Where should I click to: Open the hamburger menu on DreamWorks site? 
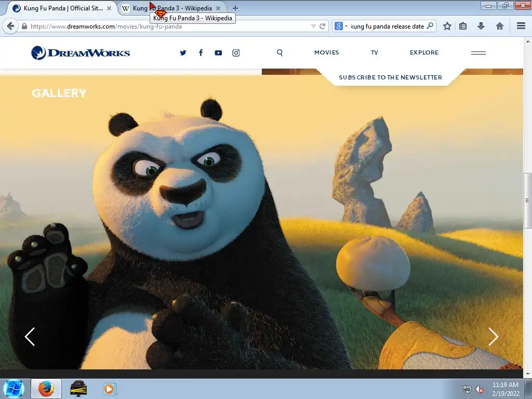pos(478,52)
